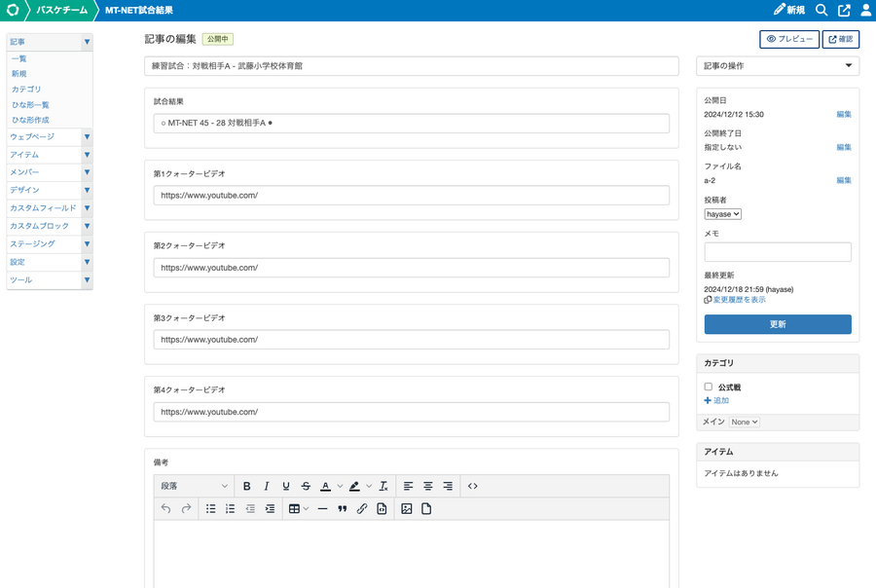
Task: Open search with the magnifier icon
Action: point(821,10)
